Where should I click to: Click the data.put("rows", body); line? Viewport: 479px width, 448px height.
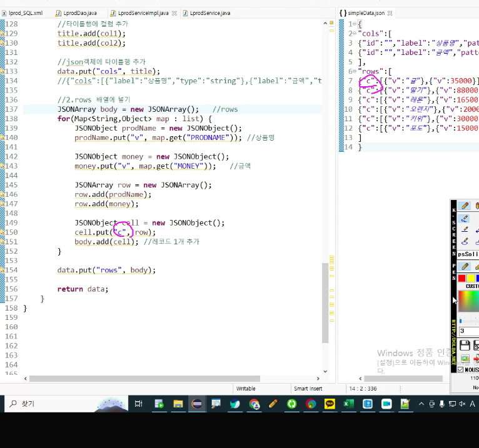[x=106, y=270]
